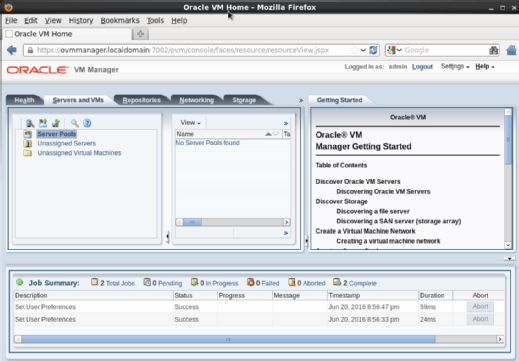
Task: Select the Getting Started tab
Action: (x=339, y=100)
